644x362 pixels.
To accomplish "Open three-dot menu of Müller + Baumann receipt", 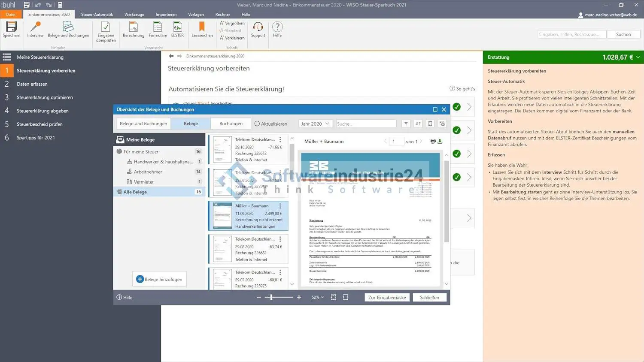I will point(280,206).
